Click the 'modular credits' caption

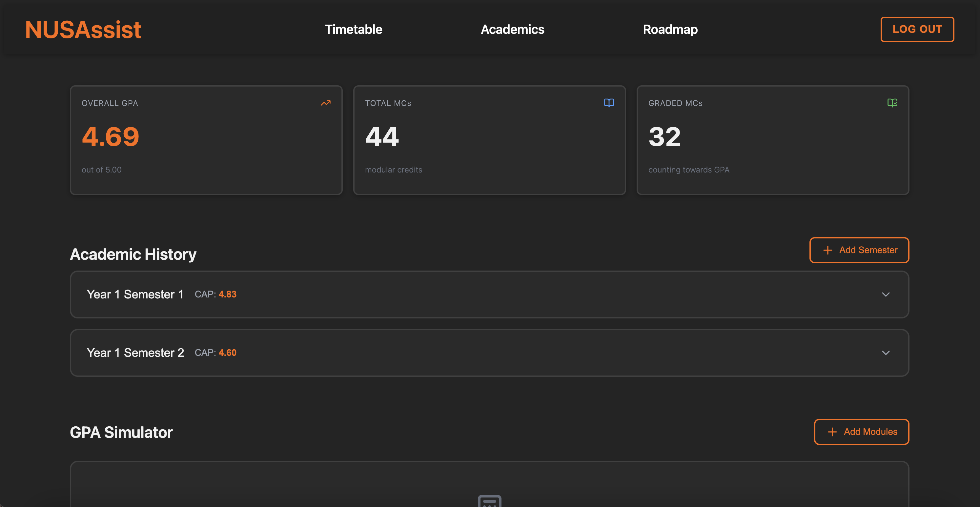coord(393,170)
